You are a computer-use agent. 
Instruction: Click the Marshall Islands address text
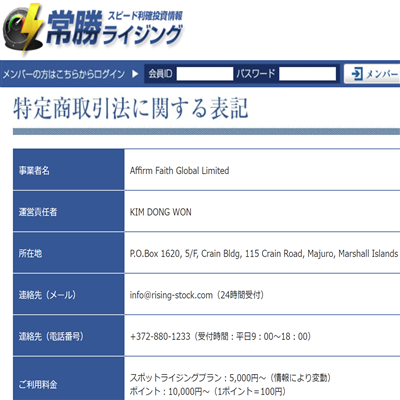click(x=368, y=253)
